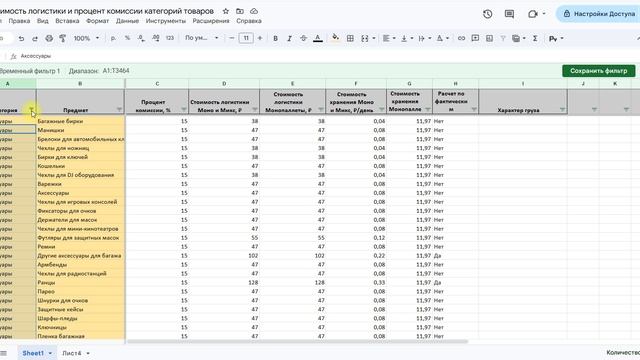The image size is (640, 360).
Task: Select the cell Другие аксессуары для багажа
Action: click(80, 256)
